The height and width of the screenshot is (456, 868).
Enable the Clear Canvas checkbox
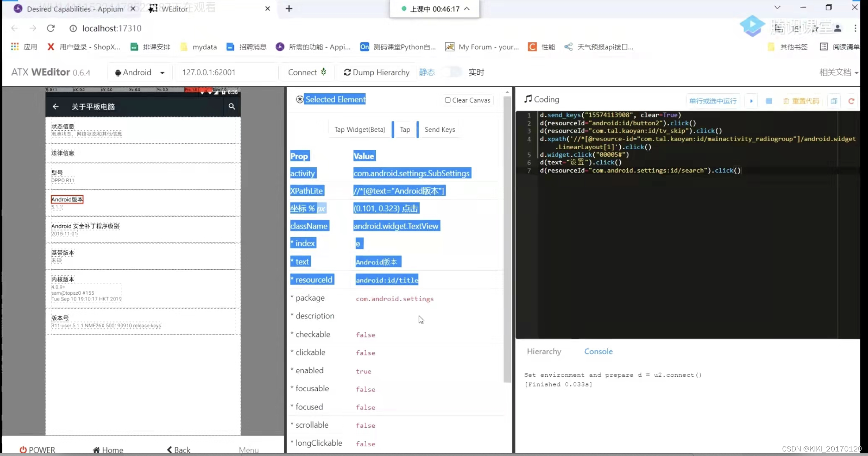point(448,100)
